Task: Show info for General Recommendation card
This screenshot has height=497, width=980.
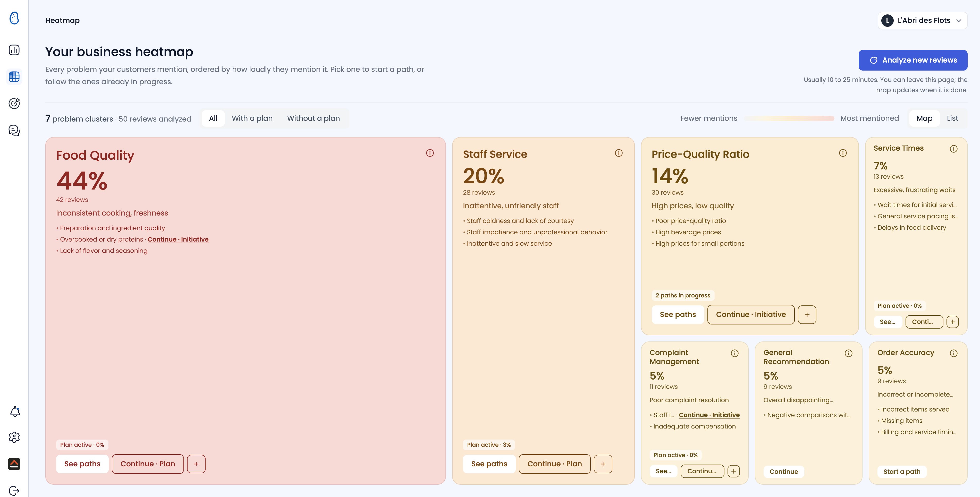Action: [848, 353]
